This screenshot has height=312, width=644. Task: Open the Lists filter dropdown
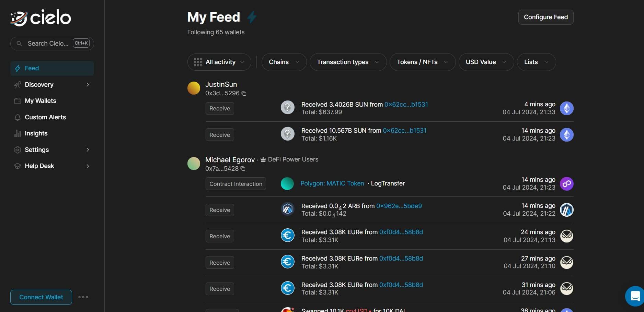pos(536,62)
